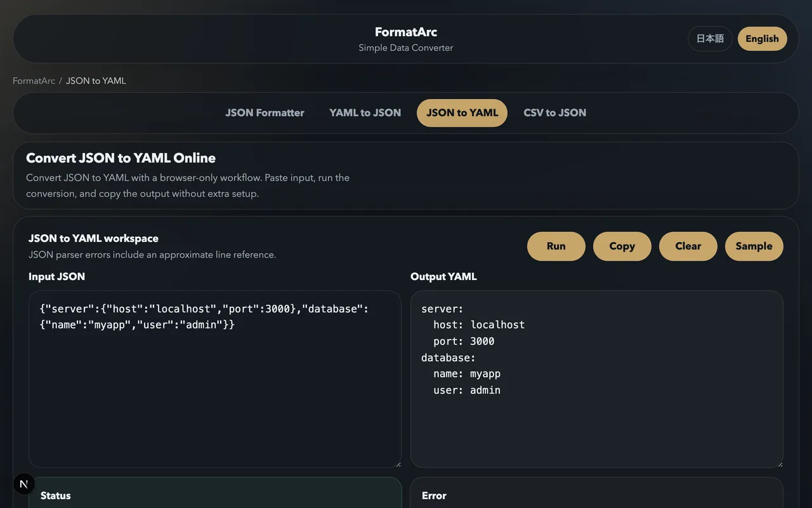
Task: Navigate home via the FormatArc breadcrumb
Action: [x=34, y=81]
